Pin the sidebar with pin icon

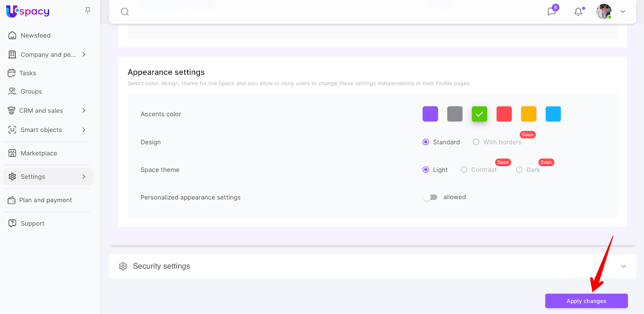[88, 10]
